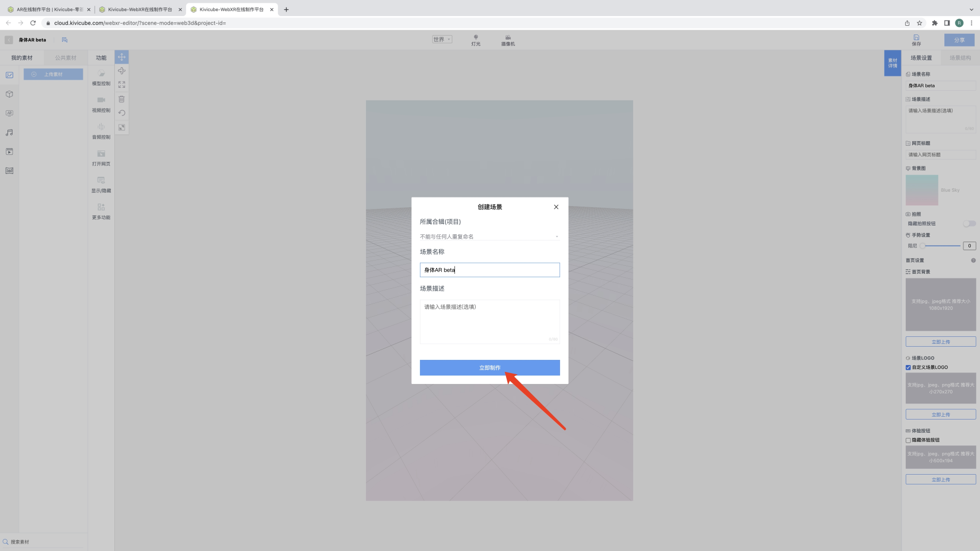Open the 世界 coordinate dropdown
Screen dimensions: 980x551
(442, 40)
